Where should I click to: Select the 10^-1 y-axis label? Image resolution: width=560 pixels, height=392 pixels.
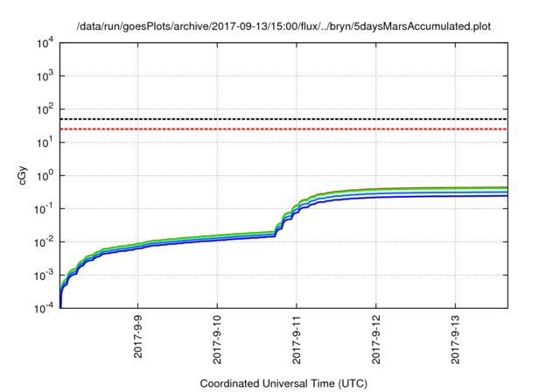[44, 209]
